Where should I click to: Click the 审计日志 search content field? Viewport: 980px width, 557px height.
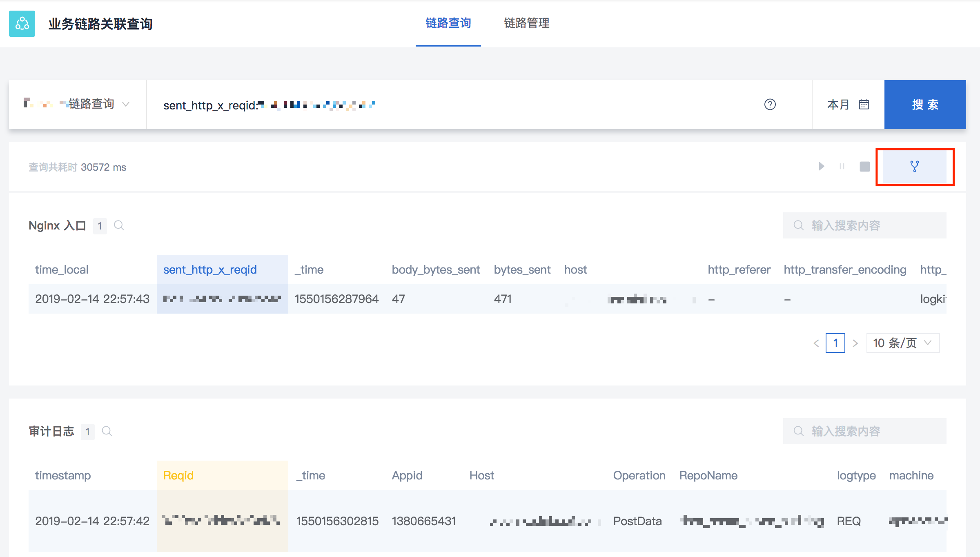pyautogui.click(x=865, y=431)
